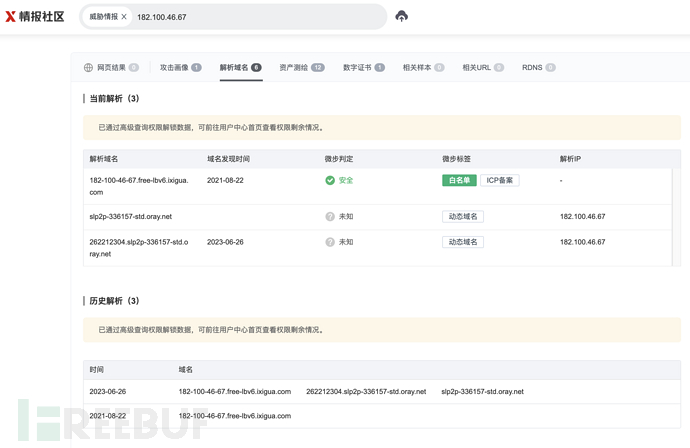690x448 pixels.
Task: Click the globe icon beside 网页结果
Action: [x=88, y=68]
